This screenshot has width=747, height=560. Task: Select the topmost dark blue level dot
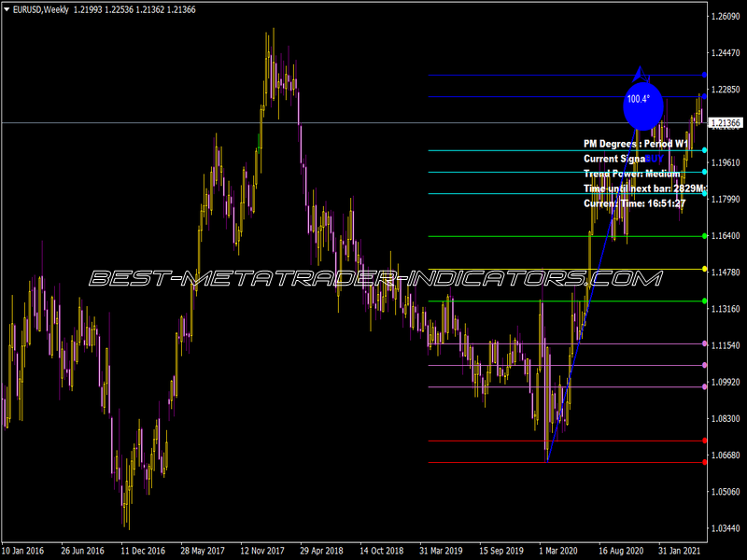click(x=705, y=76)
